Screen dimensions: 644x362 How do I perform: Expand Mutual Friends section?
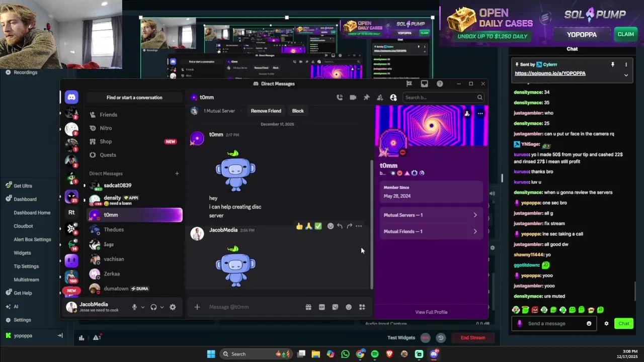pos(431,232)
